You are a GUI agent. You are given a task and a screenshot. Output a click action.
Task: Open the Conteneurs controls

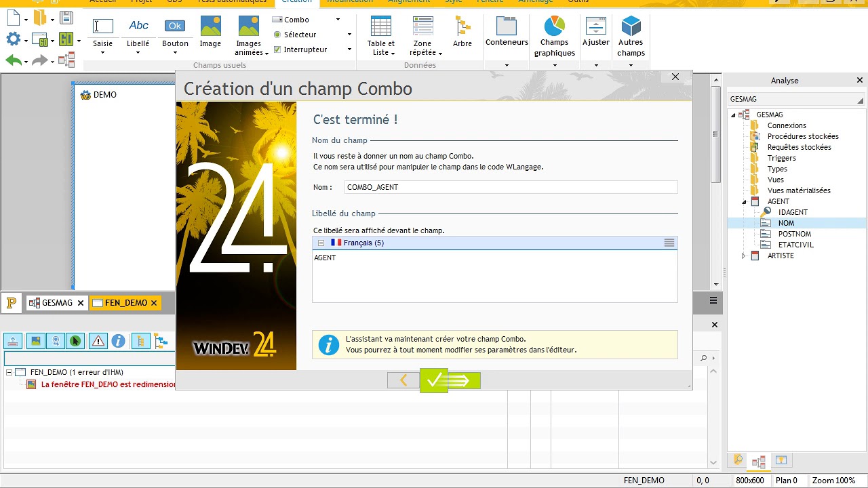coord(507,31)
